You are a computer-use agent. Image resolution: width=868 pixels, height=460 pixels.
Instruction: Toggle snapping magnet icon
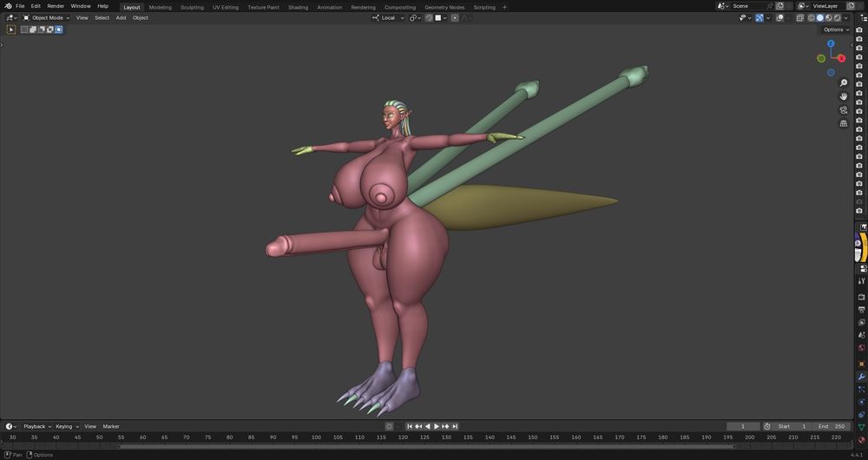pos(429,17)
